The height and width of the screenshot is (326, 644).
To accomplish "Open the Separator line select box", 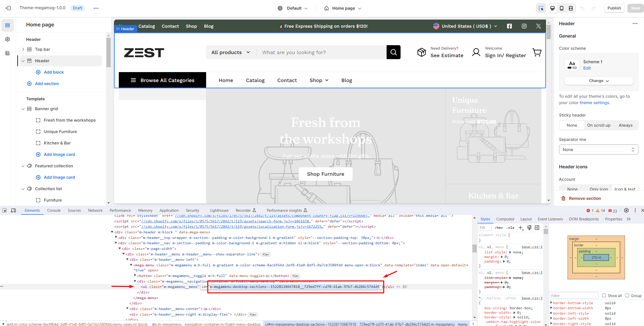I will (599, 150).
